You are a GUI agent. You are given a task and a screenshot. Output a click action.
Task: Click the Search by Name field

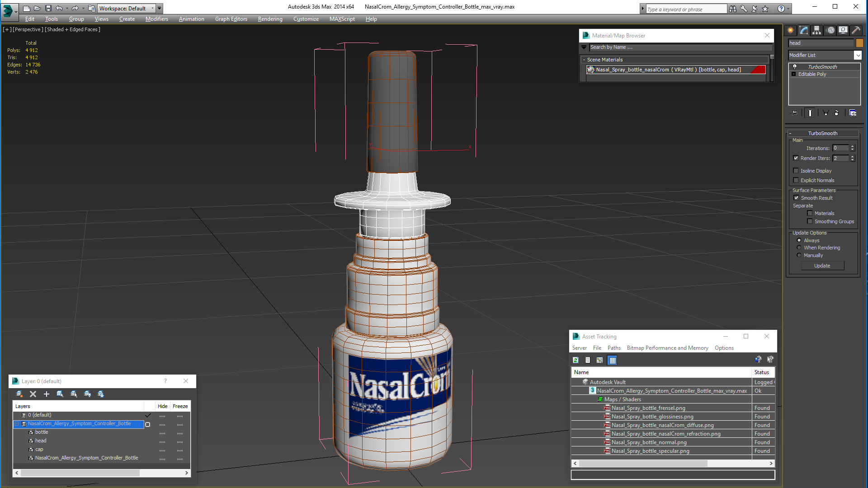[680, 47]
